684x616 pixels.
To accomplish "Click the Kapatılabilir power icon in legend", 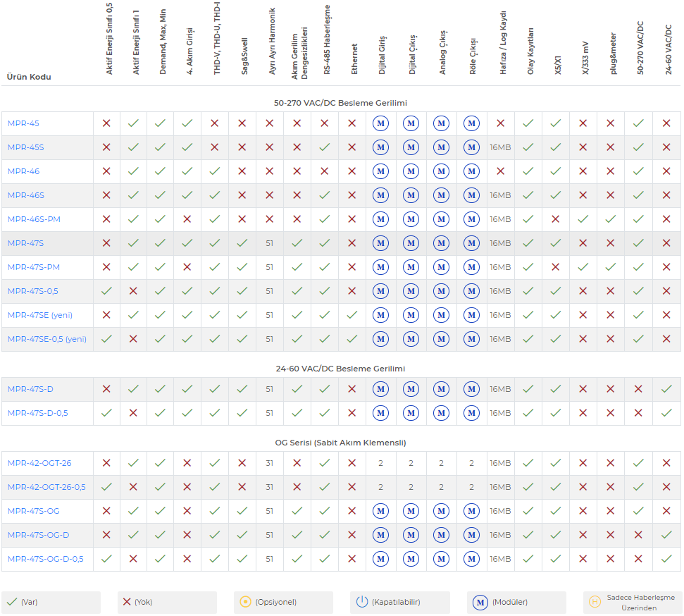I will [x=362, y=602].
